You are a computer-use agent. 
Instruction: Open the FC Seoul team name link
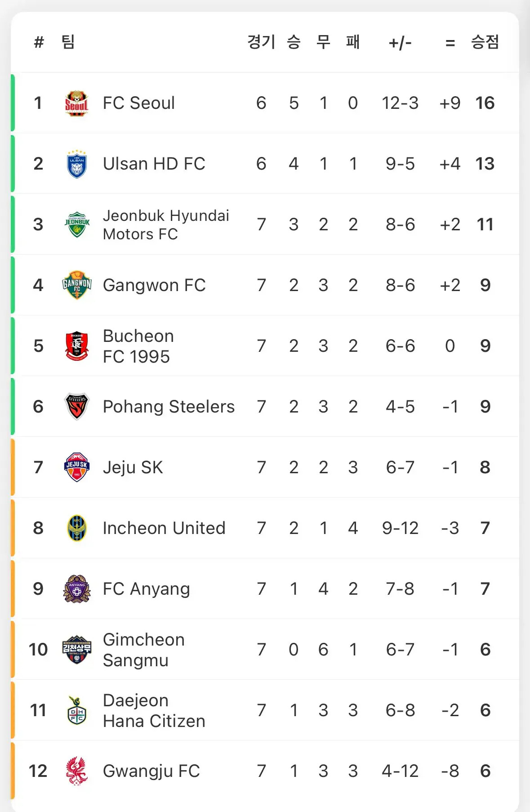click(138, 103)
